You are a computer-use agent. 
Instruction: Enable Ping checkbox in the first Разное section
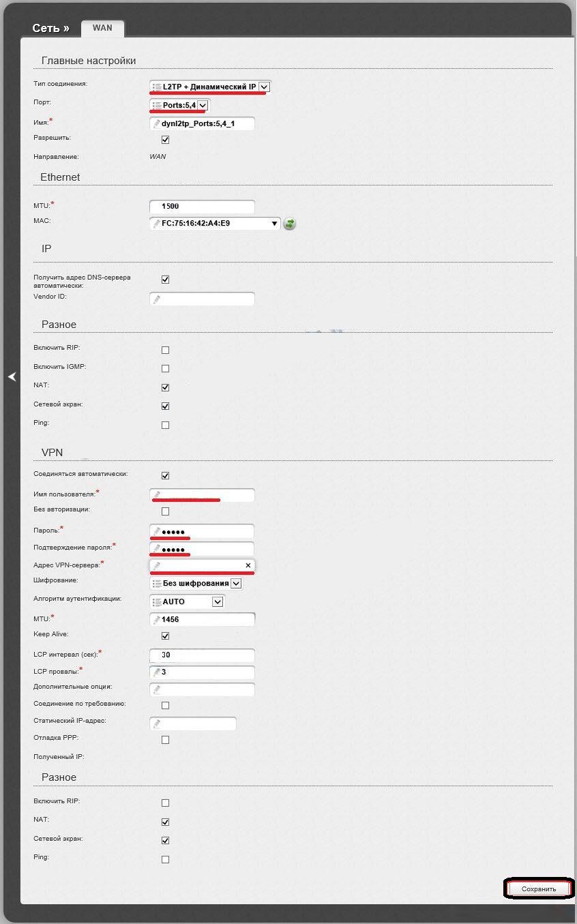click(x=165, y=425)
